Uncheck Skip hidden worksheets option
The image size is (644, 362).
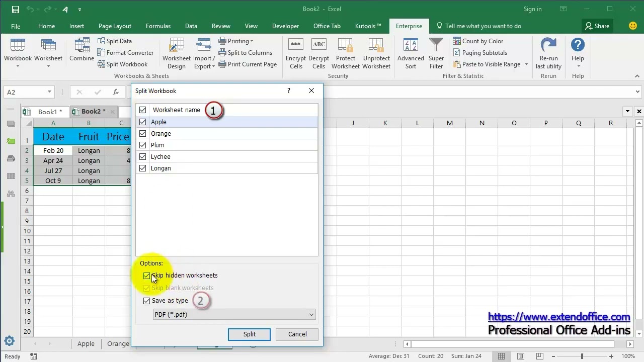point(146,276)
